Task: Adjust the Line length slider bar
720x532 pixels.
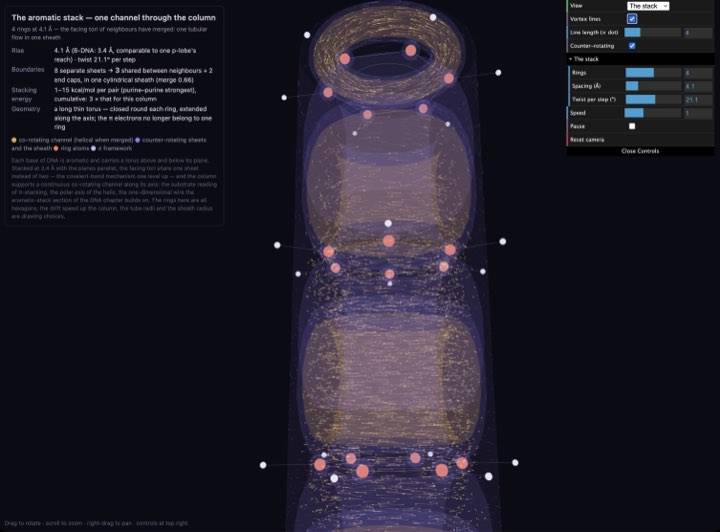Action: [x=653, y=32]
